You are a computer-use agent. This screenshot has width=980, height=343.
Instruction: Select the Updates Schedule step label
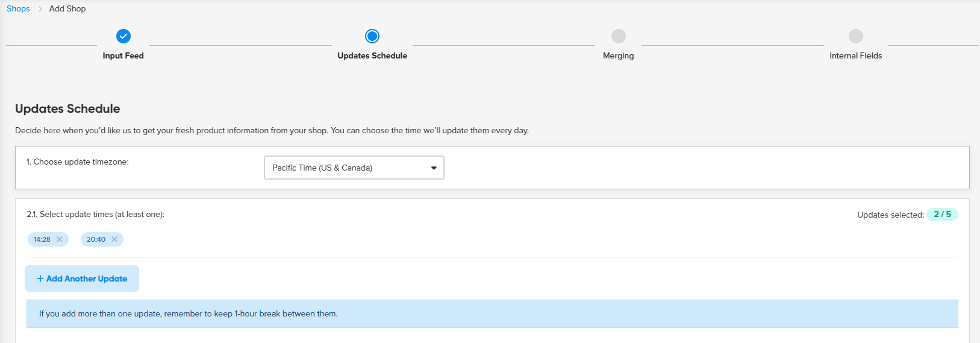click(x=372, y=55)
